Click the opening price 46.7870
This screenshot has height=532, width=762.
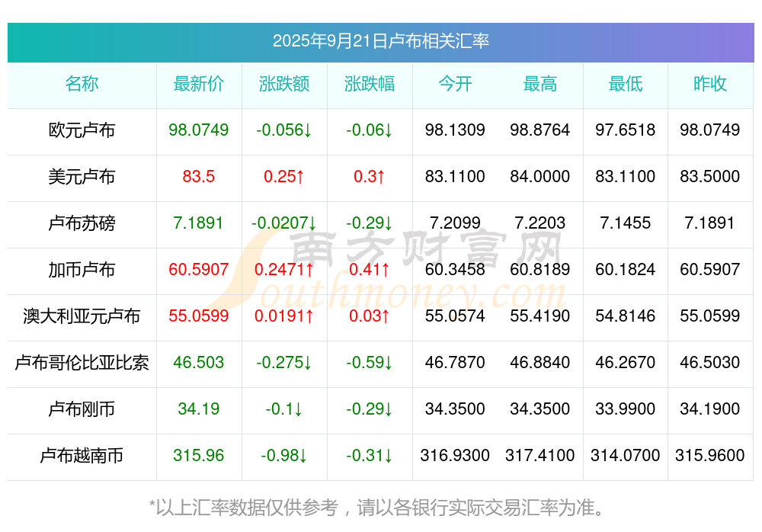[x=455, y=362]
